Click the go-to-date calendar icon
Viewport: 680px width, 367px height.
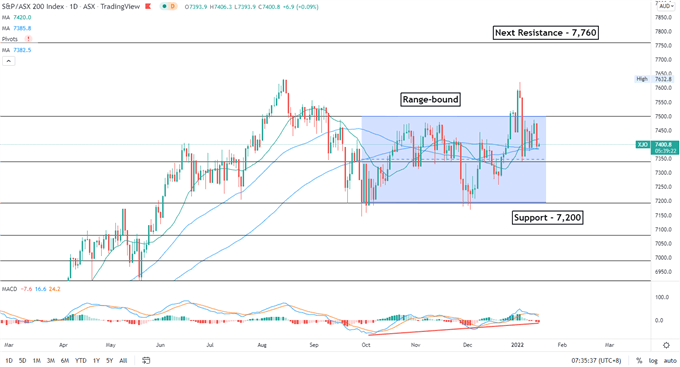[146, 360]
